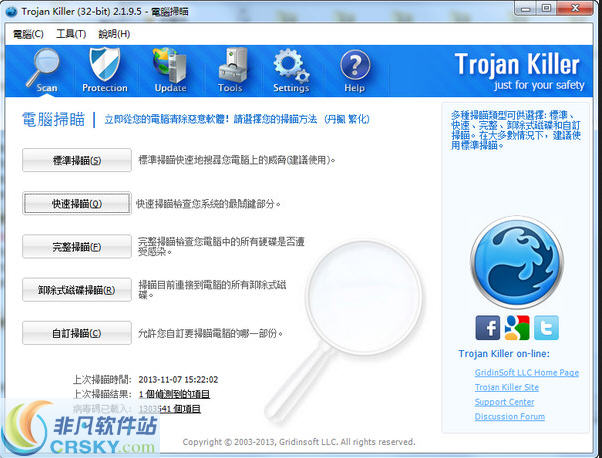Open the 工具(T) menu
Viewport: 602px width, 458px height.
tap(71, 34)
